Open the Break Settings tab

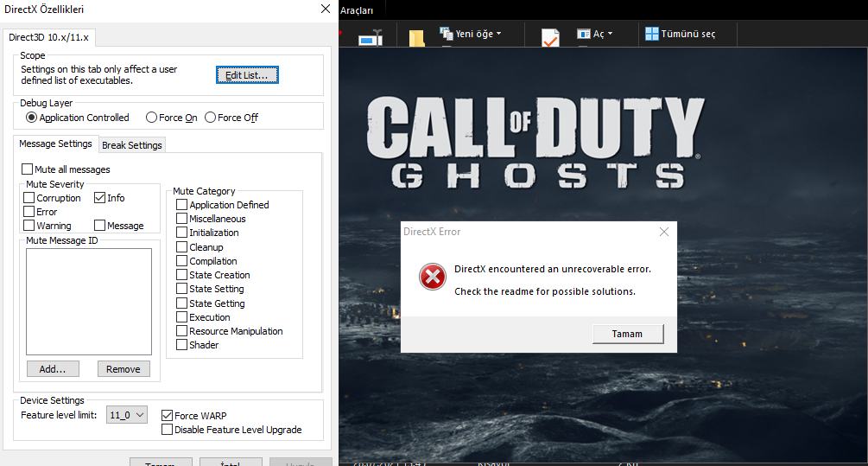point(132,145)
